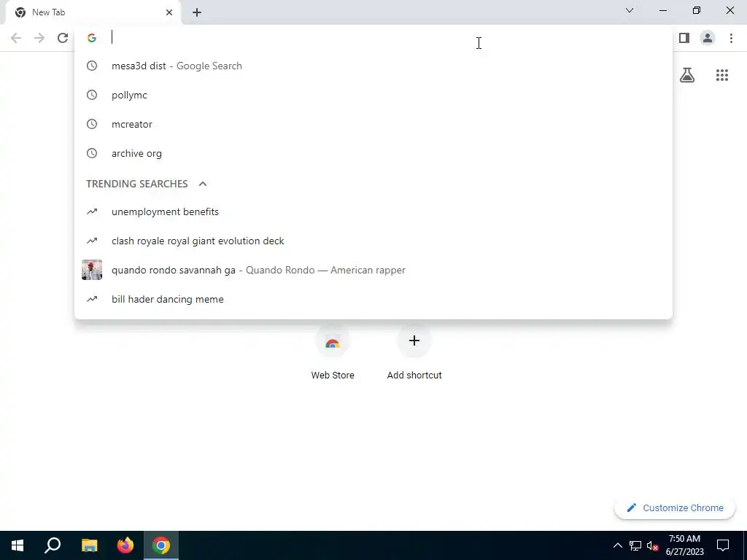This screenshot has height=560, width=747.
Task: Choose the 'mcreator' history suggestion
Action: [373, 124]
